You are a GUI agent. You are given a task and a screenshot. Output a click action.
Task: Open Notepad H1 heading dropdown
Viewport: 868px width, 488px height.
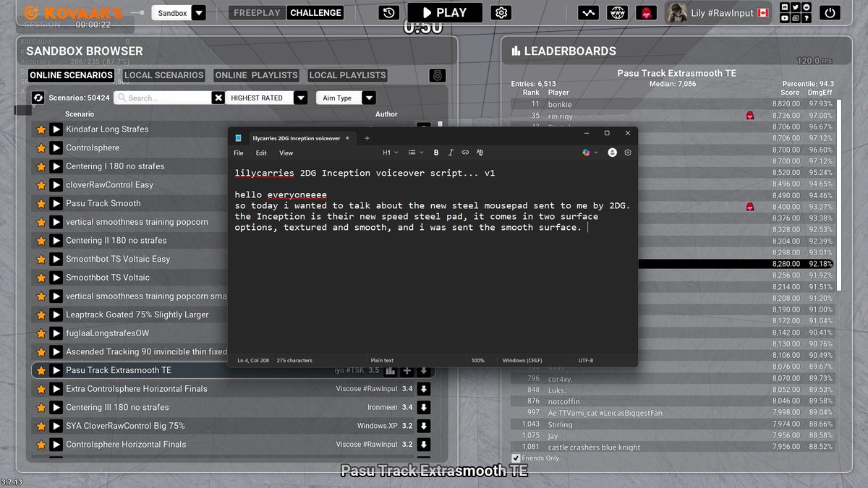(390, 153)
